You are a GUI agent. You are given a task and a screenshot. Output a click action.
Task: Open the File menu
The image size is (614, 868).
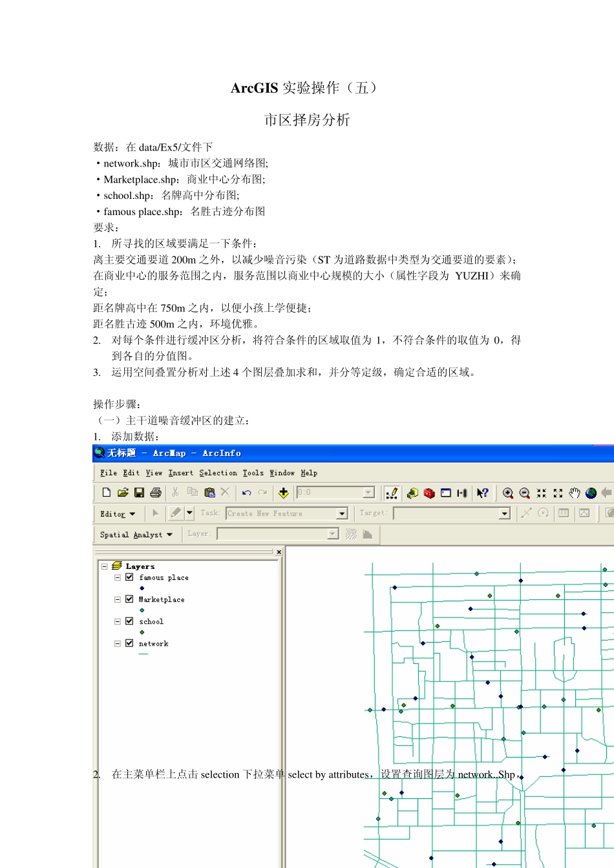click(x=109, y=473)
